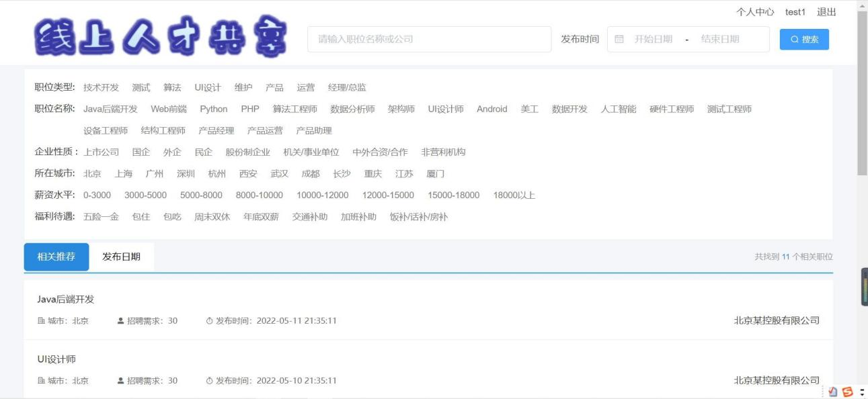Select Web前端 job name filter
The image size is (868, 399).
tap(169, 109)
